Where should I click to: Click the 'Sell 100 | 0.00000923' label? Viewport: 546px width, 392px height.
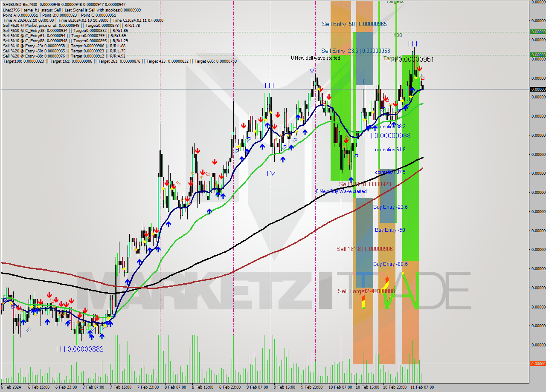click(365, 184)
